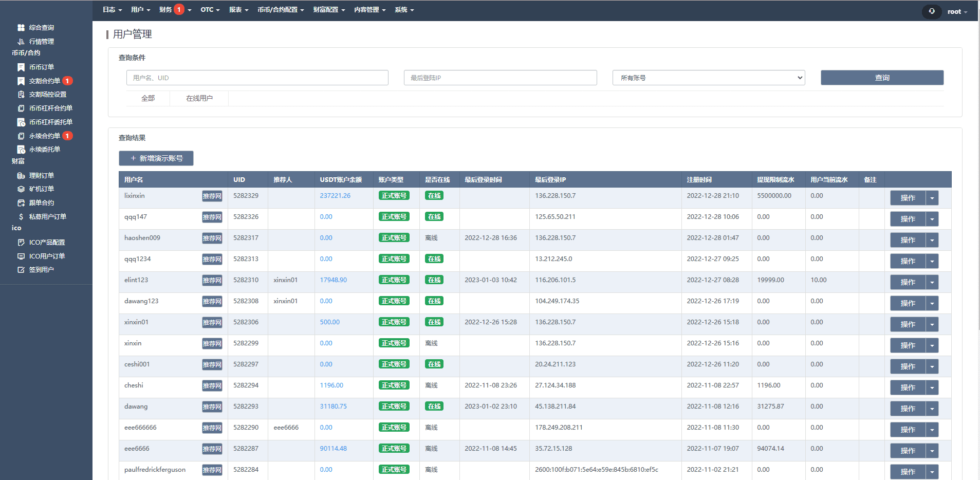The height and width of the screenshot is (480, 980).
Task: Open 矿机订单 via its layers icon
Action: [x=21, y=189]
